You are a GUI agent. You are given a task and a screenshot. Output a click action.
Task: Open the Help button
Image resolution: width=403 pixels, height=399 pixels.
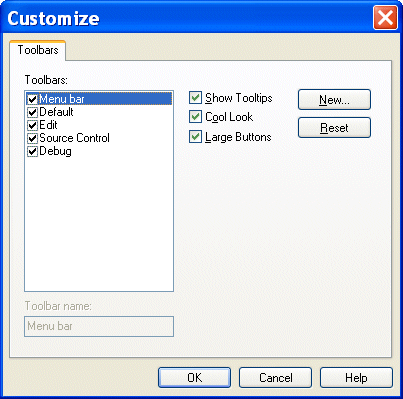356,378
